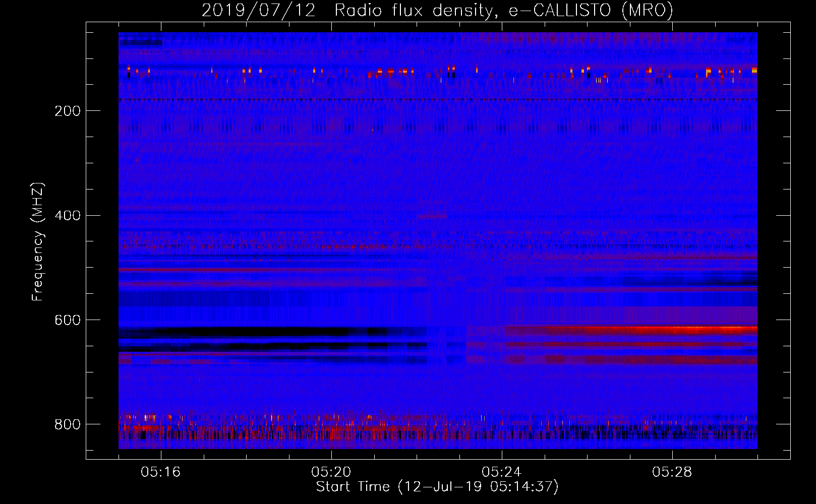Select the 'Frequency (MHZ)' axis label
816x504 pixels.
[38, 242]
